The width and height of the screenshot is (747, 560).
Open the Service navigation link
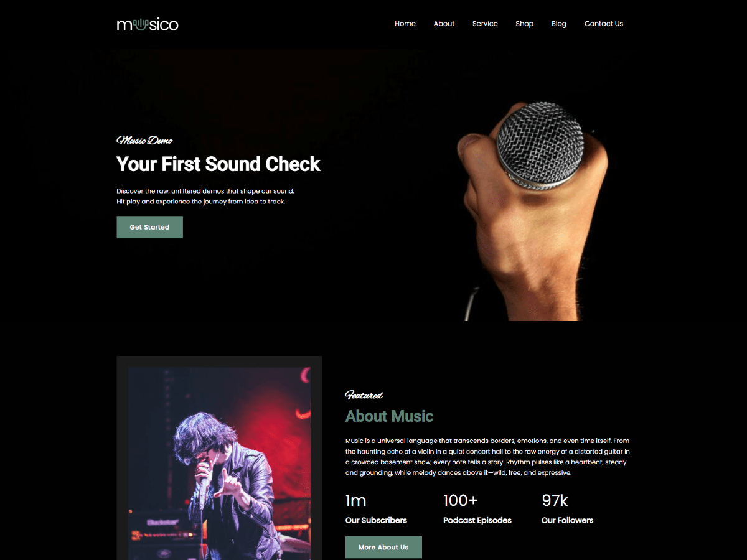[485, 24]
